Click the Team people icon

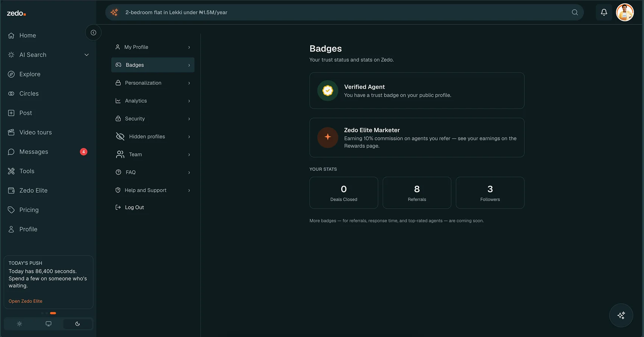point(120,154)
